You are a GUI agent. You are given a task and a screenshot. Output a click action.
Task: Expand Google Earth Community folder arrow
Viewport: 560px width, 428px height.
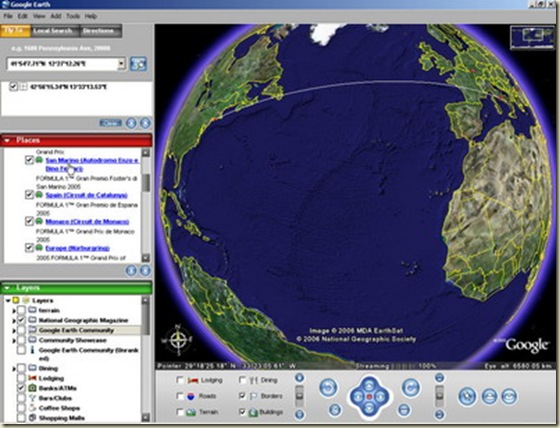pos(14,330)
